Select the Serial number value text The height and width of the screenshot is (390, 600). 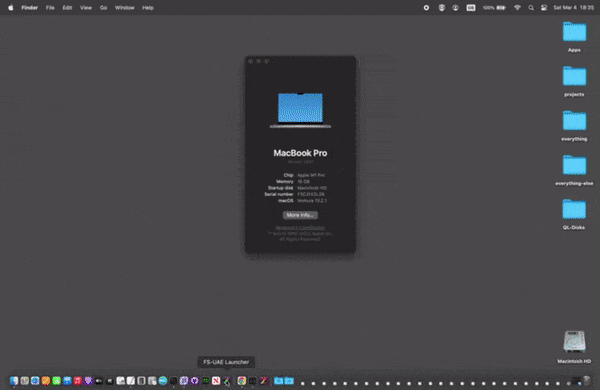click(x=311, y=194)
